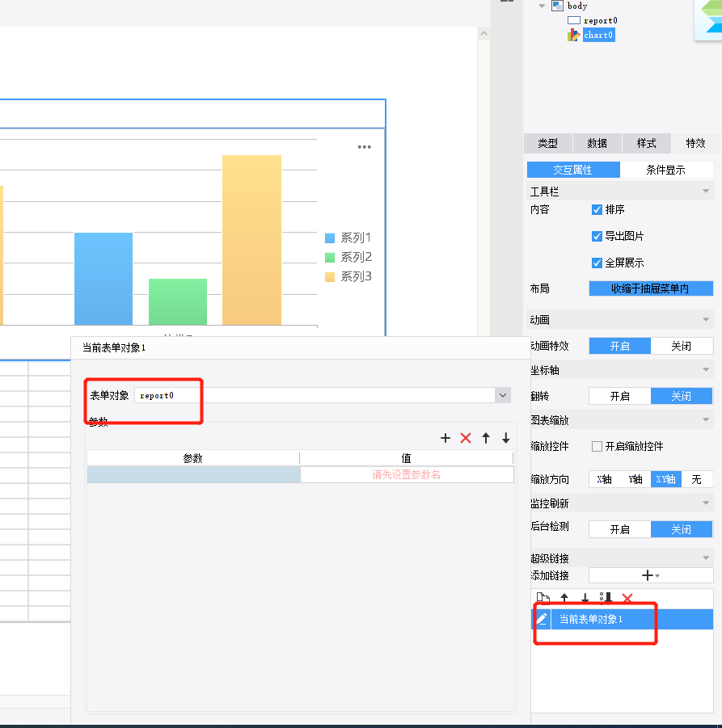The width and height of the screenshot is (722, 728).
Task: Set 后台检测 to 关闭
Action: pyautogui.click(x=681, y=529)
